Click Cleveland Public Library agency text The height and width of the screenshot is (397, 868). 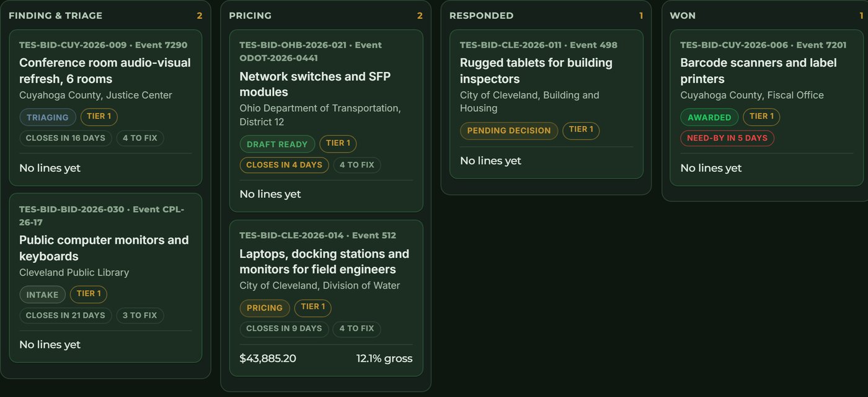click(x=74, y=272)
